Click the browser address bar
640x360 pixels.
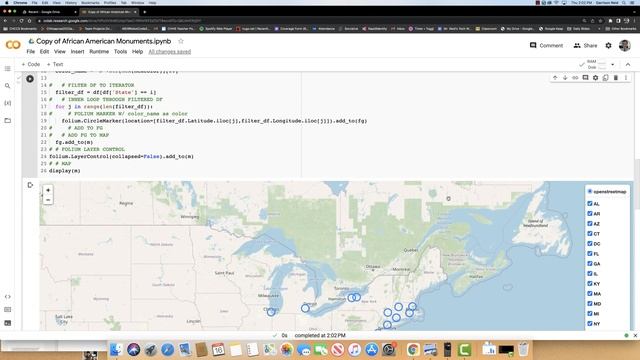click(306, 20)
